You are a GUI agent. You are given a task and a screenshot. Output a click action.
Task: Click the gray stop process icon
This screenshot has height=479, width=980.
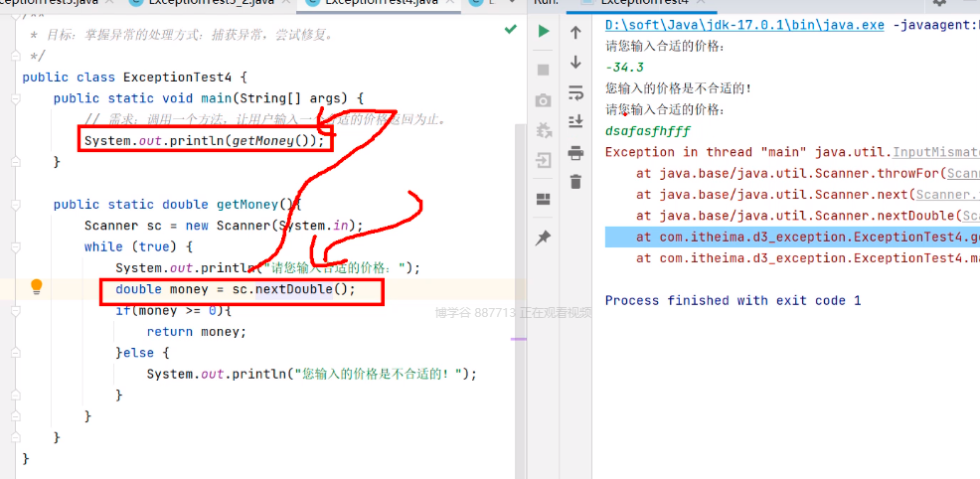(x=544, y=70)
